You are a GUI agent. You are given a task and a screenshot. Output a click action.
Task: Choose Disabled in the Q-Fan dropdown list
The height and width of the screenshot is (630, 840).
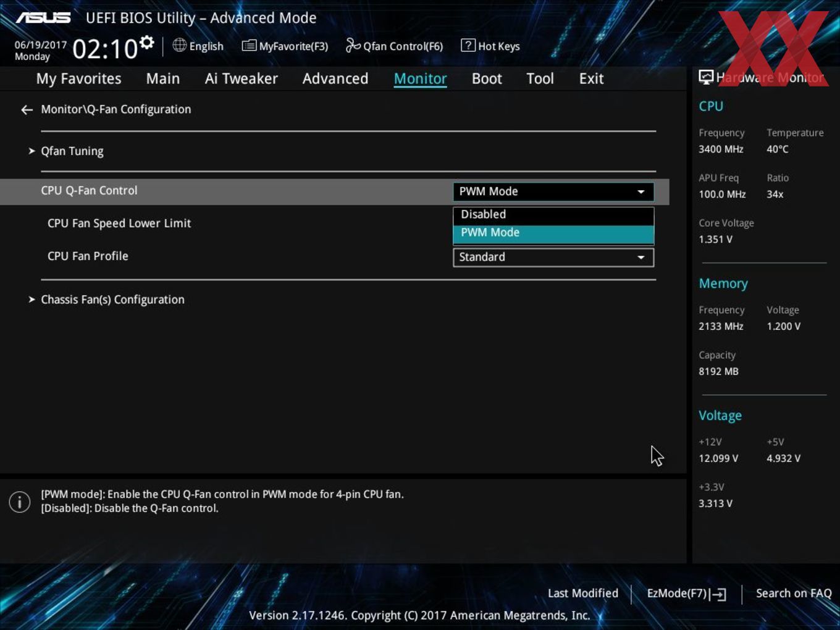point(553,215)
